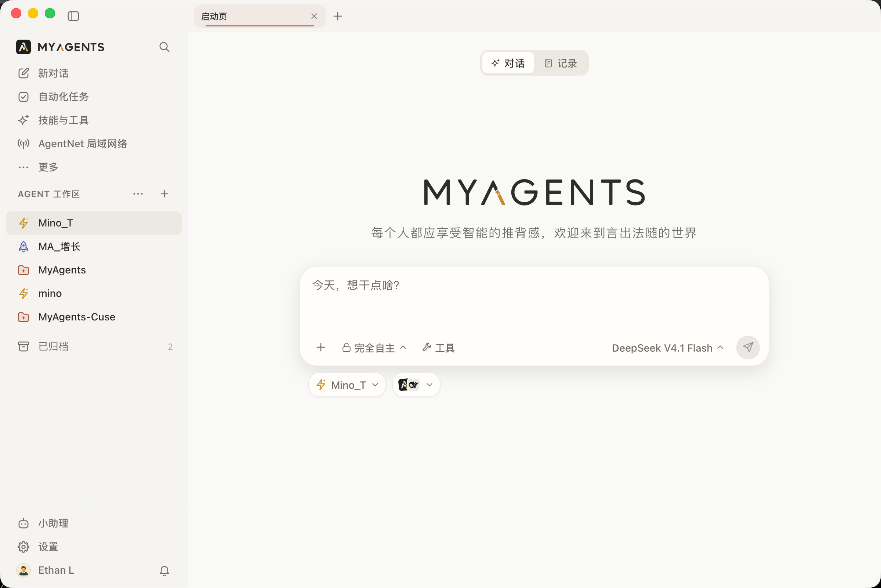
Task: Expand the 更多 menu
Action: pyautogui.click(x=94, y=167)
